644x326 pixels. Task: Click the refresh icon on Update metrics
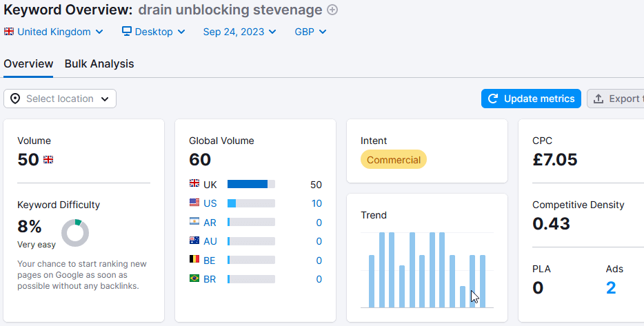(x=493, y=99)
